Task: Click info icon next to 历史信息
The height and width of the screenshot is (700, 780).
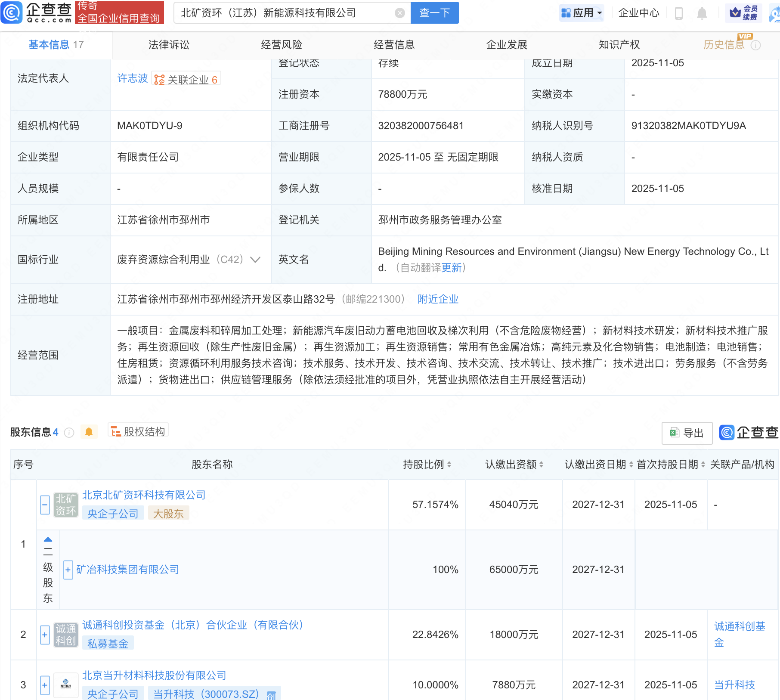Action: [x=755, y=45]
